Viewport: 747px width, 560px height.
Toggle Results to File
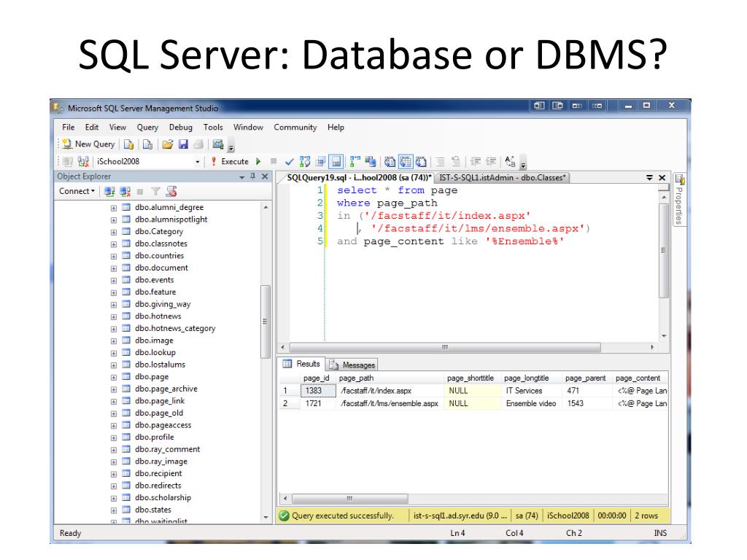[x=421, y=162]
